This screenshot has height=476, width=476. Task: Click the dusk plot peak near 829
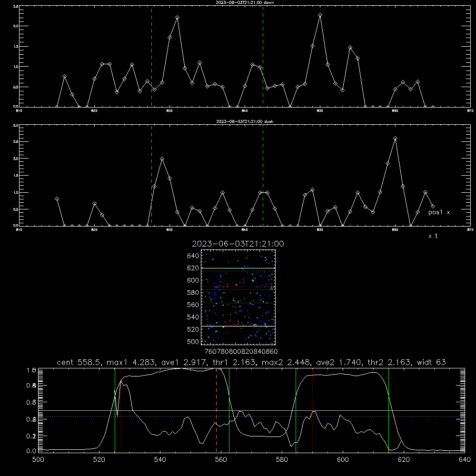click(162, 159)
